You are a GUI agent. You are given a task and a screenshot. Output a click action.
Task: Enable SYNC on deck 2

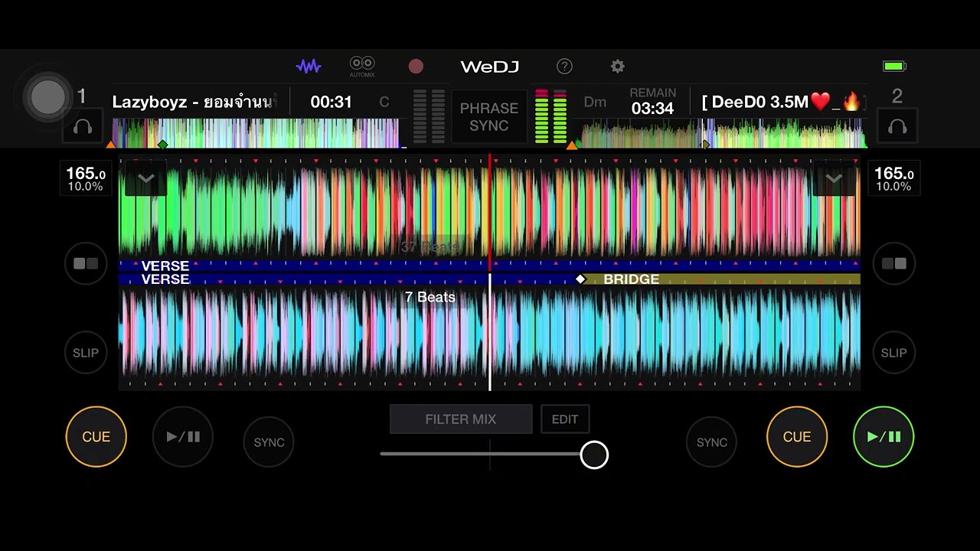(711, 442)
